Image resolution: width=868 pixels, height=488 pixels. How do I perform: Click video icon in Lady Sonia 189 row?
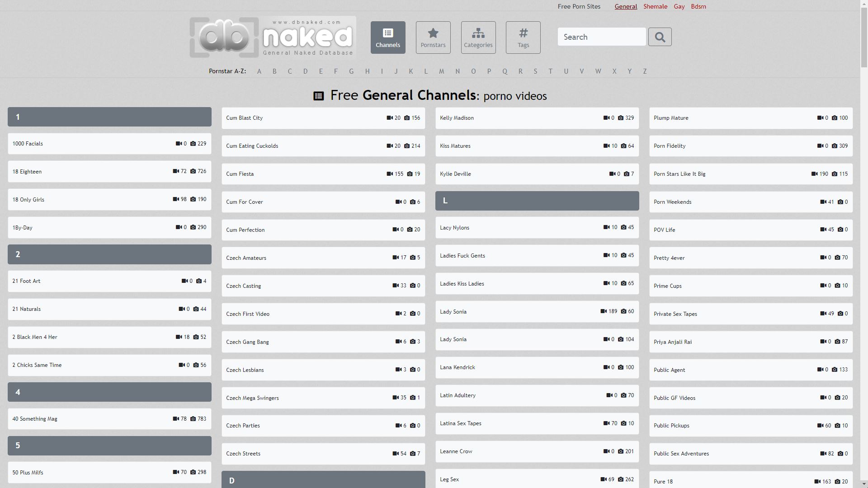click(x=604, y=311)
